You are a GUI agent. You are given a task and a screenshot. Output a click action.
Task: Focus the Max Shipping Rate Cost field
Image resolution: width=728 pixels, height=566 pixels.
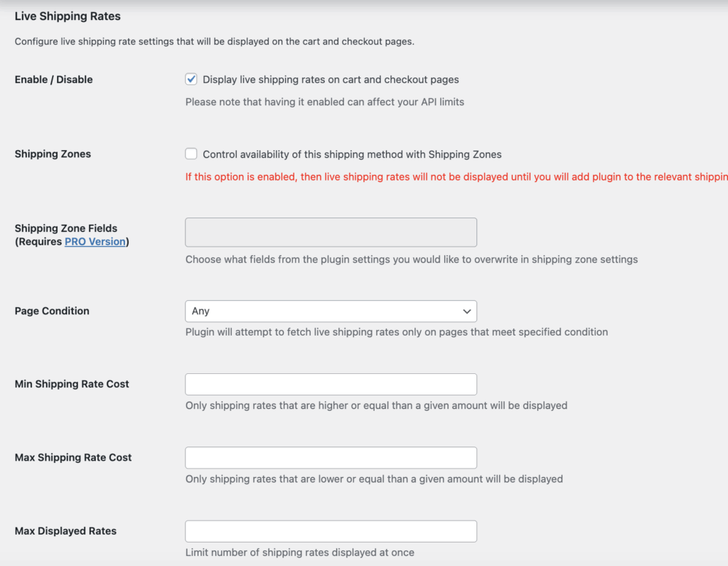coord(331,458)
